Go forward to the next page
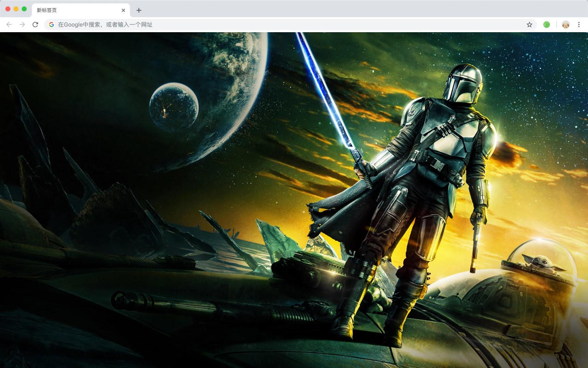588x368 pixels. [x=22, y=24]
